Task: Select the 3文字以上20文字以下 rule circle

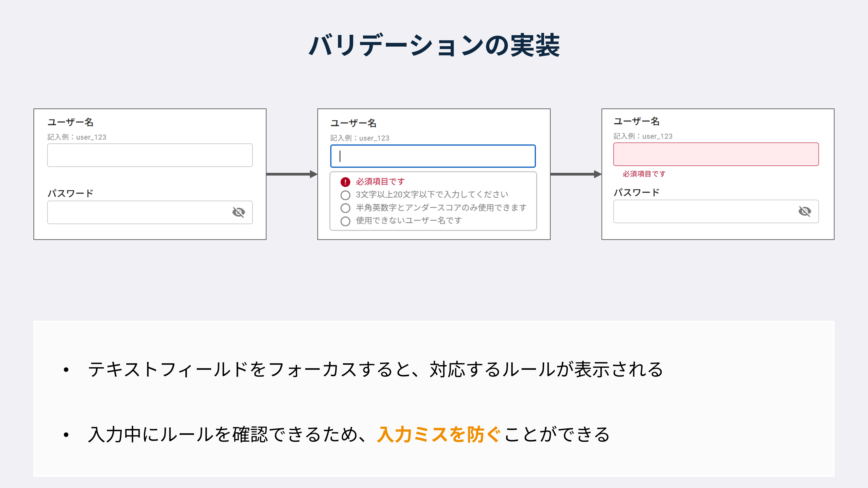Action: [x=345, y=195]
